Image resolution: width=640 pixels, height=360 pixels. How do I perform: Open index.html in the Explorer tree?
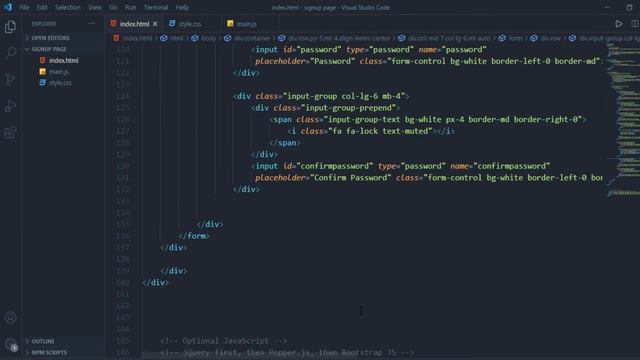tap(63, 60)
